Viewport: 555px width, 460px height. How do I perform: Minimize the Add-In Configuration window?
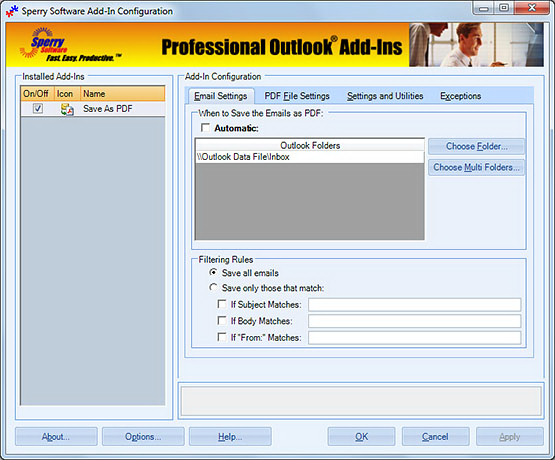[x=484, y=8]
